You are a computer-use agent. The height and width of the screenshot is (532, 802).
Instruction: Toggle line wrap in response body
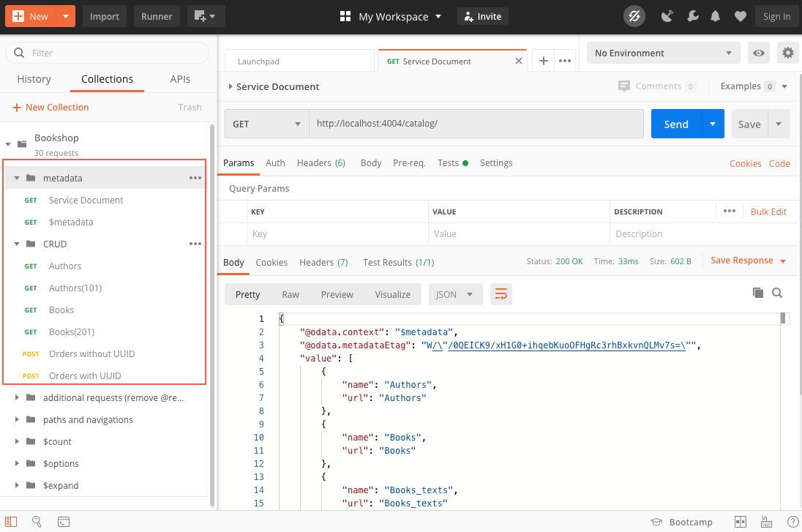501,294
